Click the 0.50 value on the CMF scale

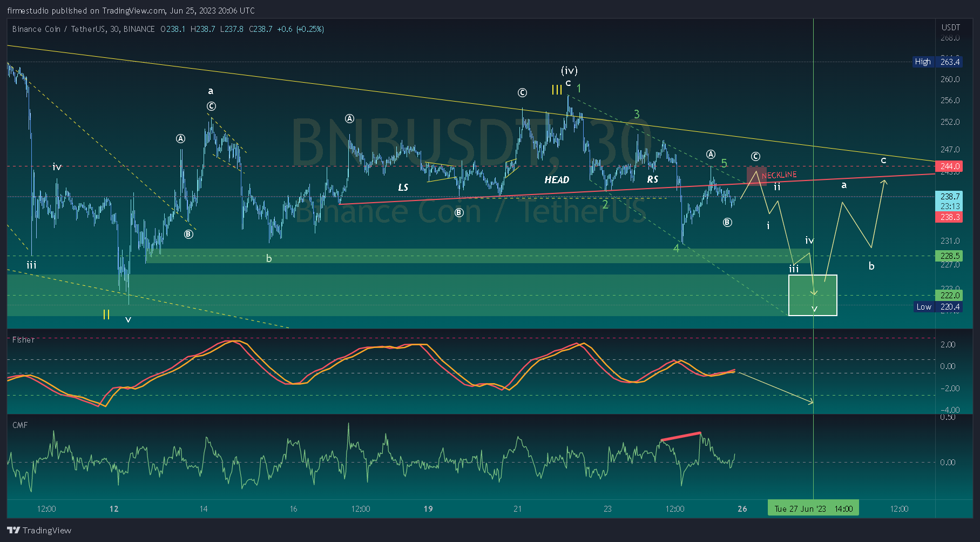pos(948,417)
